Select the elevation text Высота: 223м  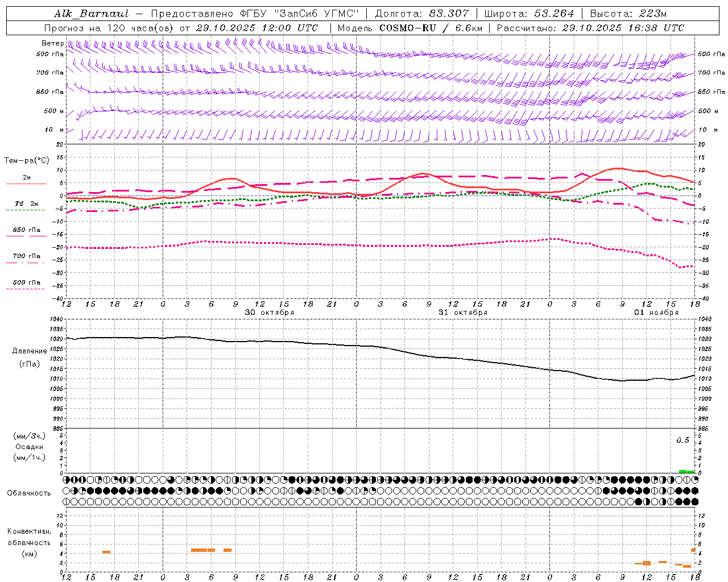coord(628,14)
